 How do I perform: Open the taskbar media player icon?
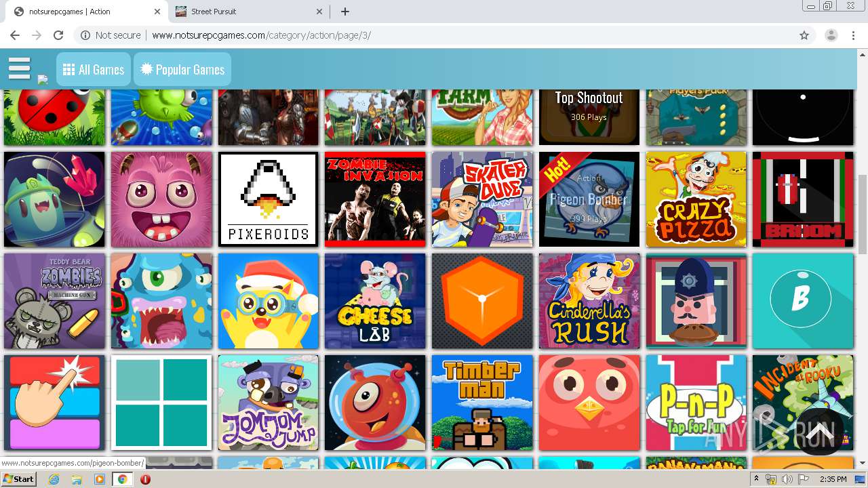(x=100, y=479)
